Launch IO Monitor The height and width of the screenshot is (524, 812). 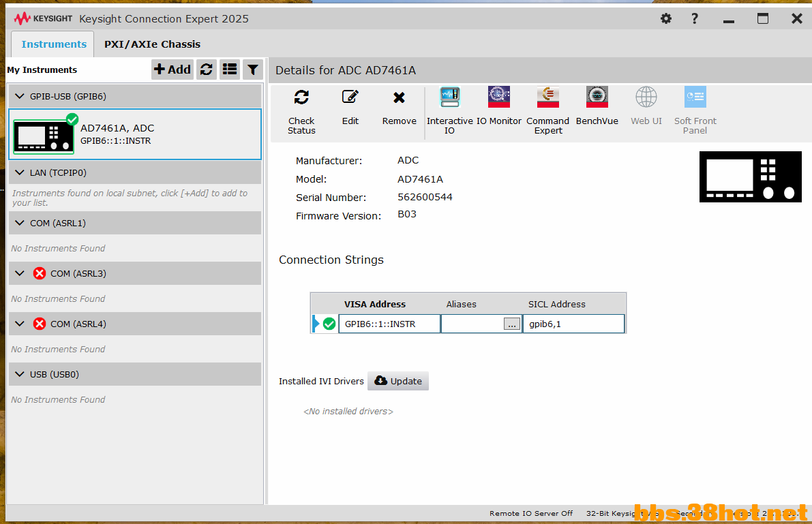tap(498, 107)
